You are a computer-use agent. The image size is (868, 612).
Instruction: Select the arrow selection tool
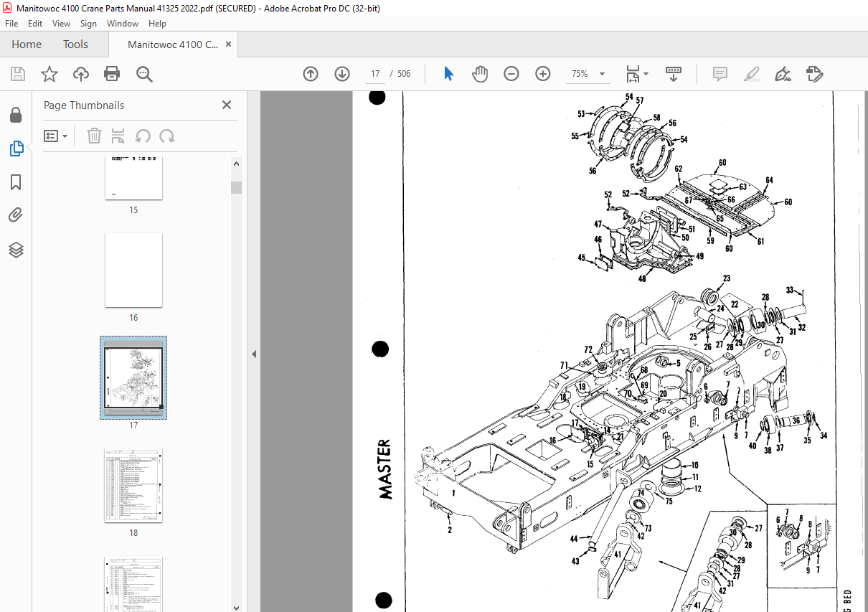[449, 74]
